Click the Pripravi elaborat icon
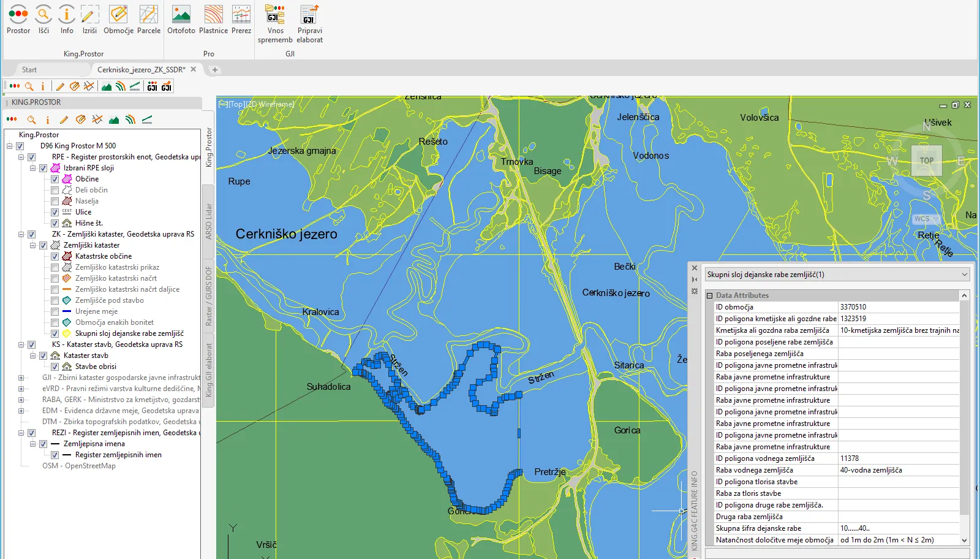 pos(309,15)
